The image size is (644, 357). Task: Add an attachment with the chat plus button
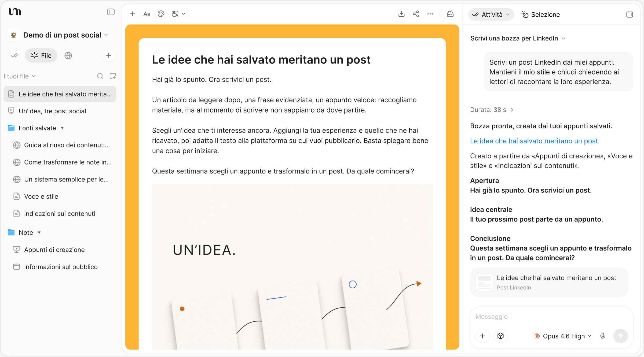coord(482,336)
